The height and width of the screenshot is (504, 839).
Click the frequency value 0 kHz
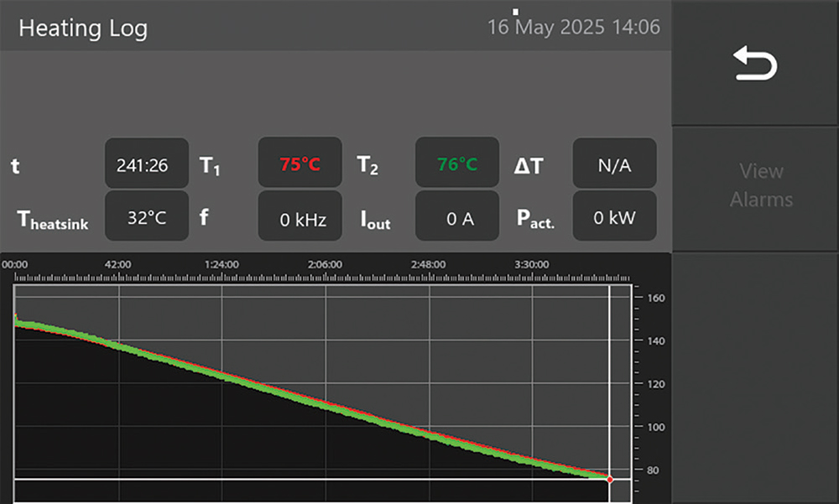click(300, 218)
